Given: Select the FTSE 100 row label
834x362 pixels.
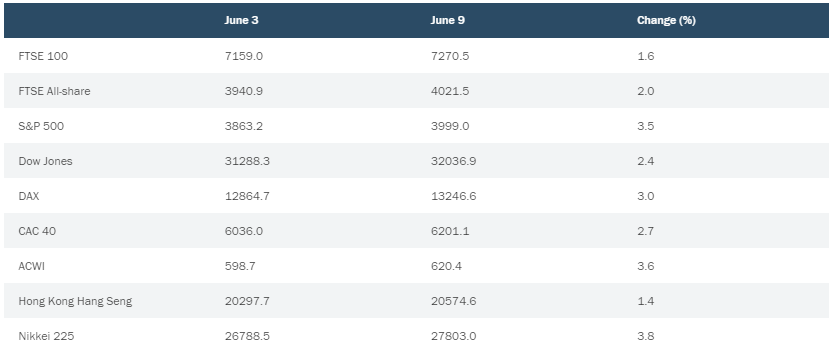Looking at the screenshot, I should coord(43,56).
